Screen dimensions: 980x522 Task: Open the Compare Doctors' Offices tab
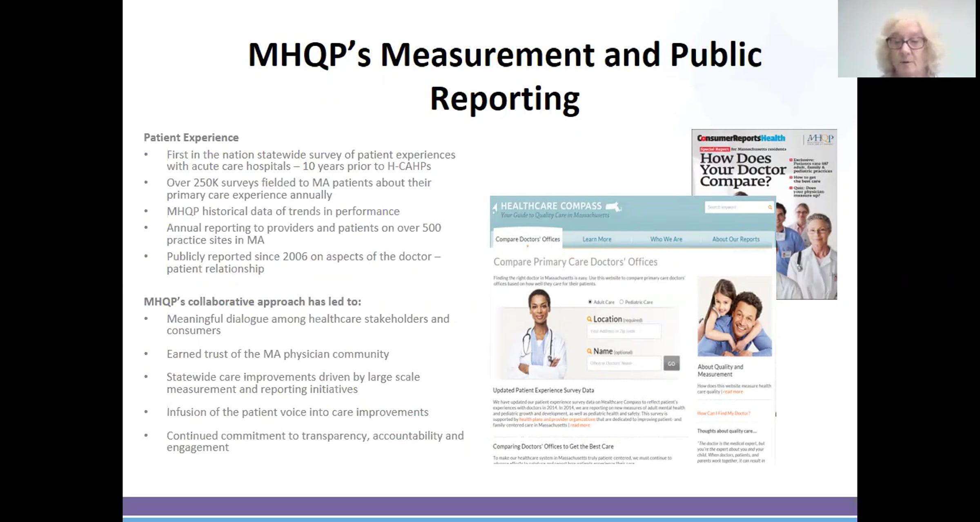527,239
